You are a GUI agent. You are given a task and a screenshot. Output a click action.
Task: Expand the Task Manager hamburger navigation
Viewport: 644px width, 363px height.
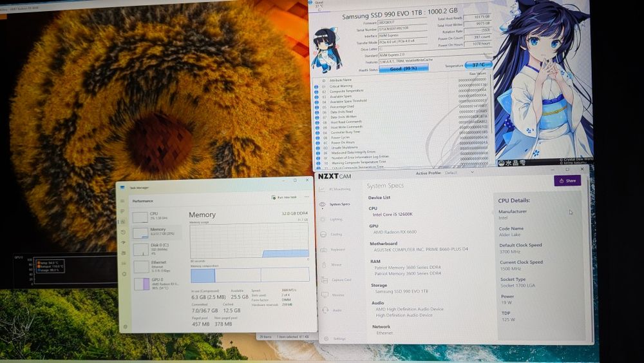click(122, 201)
